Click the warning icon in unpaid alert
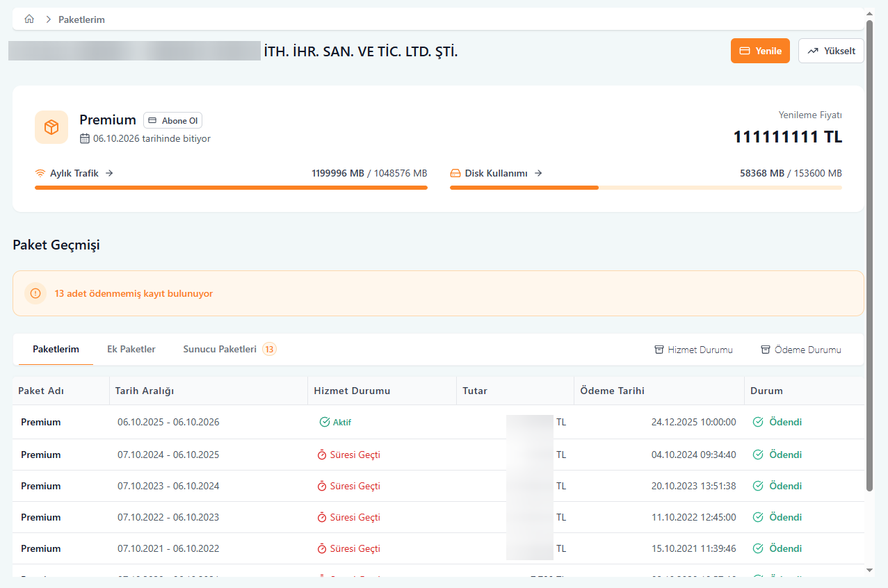The height and width of the screenshot is (588, 888). coord(35,293)
